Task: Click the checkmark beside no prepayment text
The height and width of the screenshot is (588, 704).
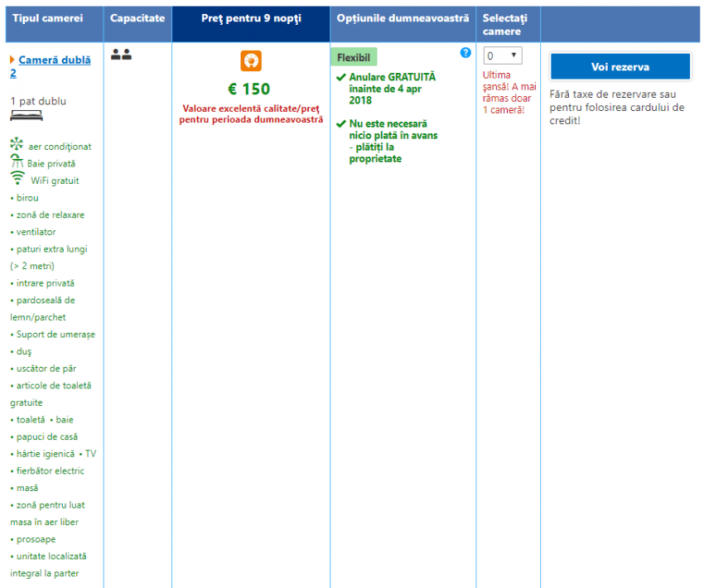Action: click(x=340, y=124)
